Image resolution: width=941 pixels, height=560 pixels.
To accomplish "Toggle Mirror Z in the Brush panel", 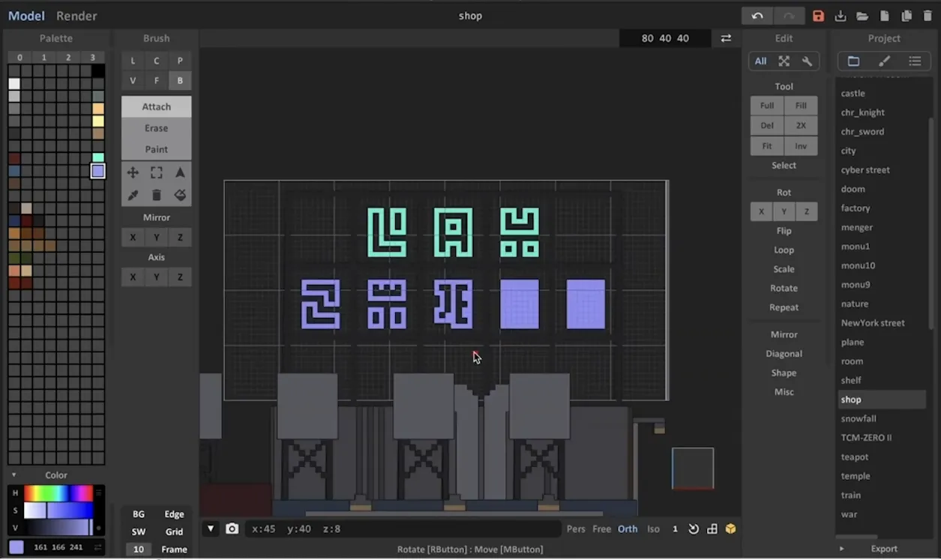I will click(x=180, y=237).
